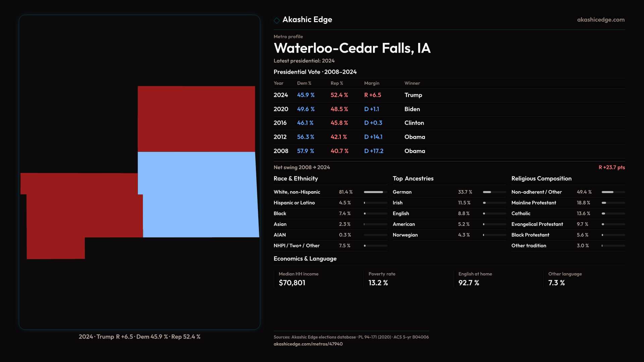Screen dimensions: 644x362
Task: Click the Median HH income value
Action: [292, 283]
